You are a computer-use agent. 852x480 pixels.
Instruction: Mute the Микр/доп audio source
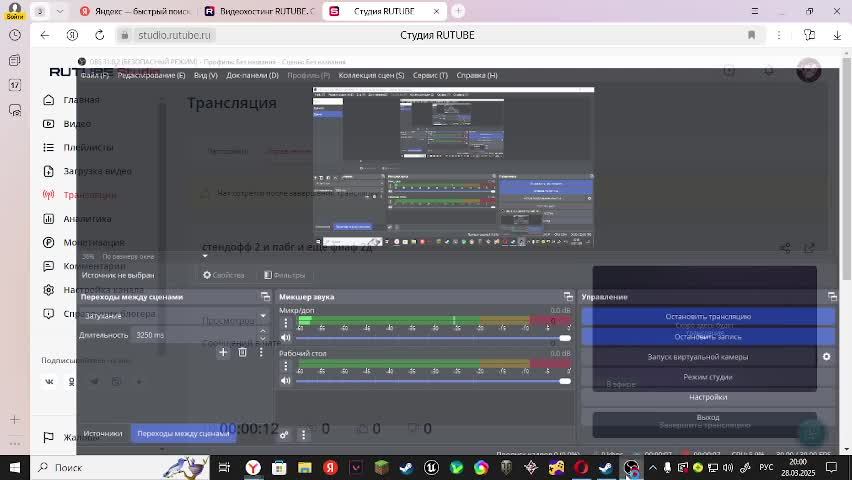pyautogui.click(x=285, y=338)
